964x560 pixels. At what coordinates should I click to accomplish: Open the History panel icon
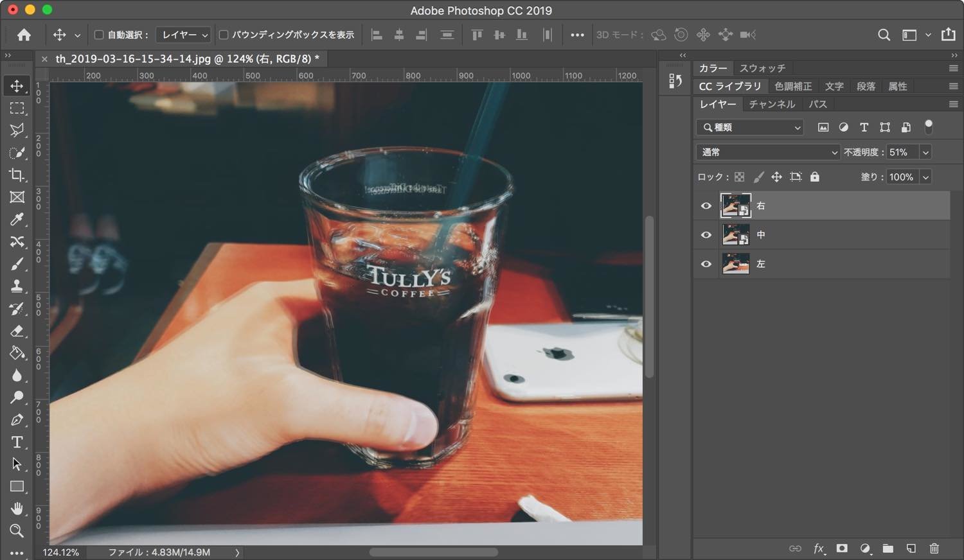pyautogui.click(x=675, y=81)
